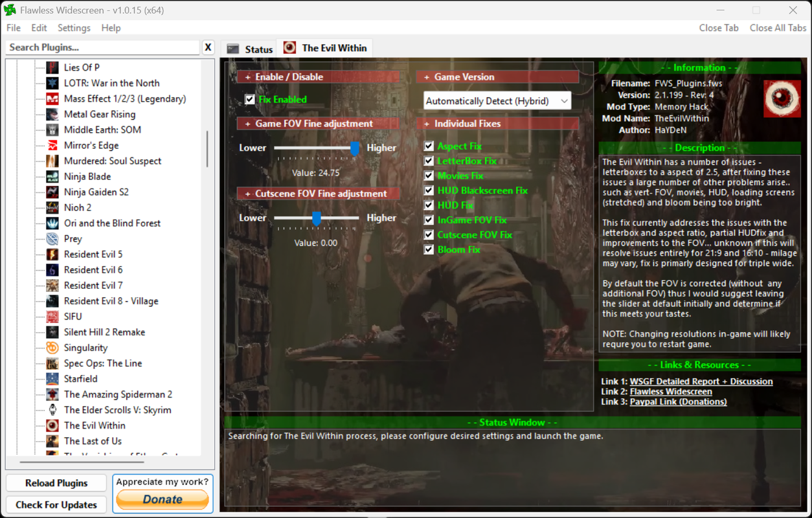The image size is (812, 518).
Task: Select the Middle Earth: SOM icon
Action: [52, 129]
